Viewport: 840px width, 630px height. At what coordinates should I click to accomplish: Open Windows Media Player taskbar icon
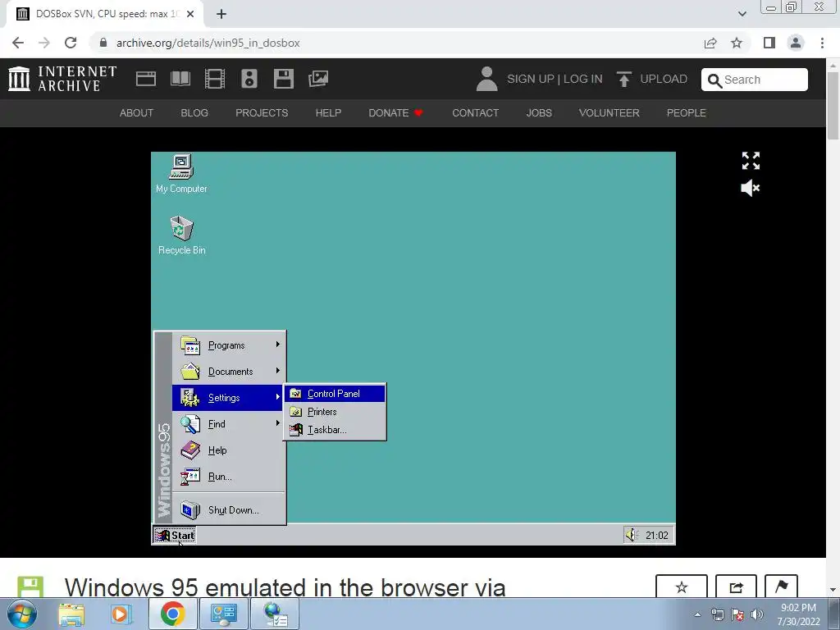(x=121, y=614)
